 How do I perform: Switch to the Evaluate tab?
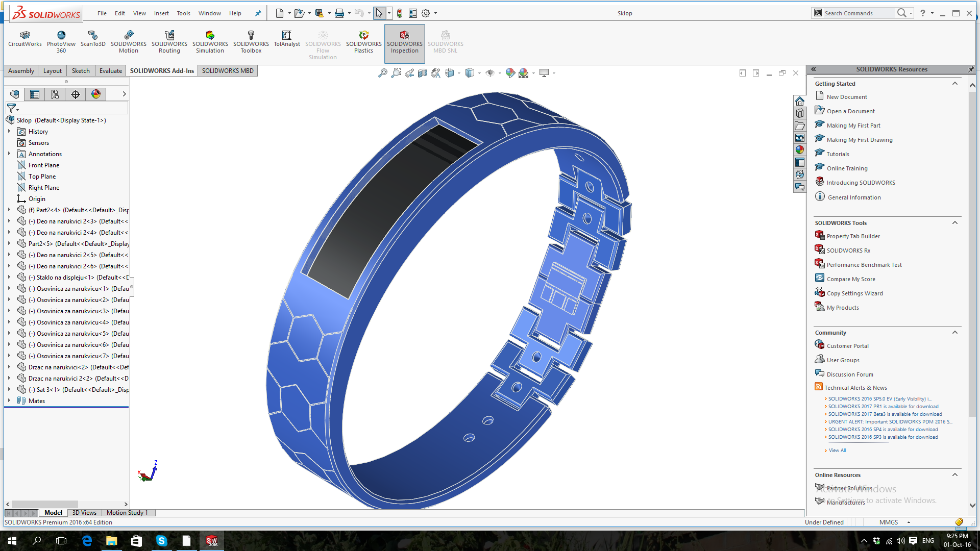pos(111,71)
